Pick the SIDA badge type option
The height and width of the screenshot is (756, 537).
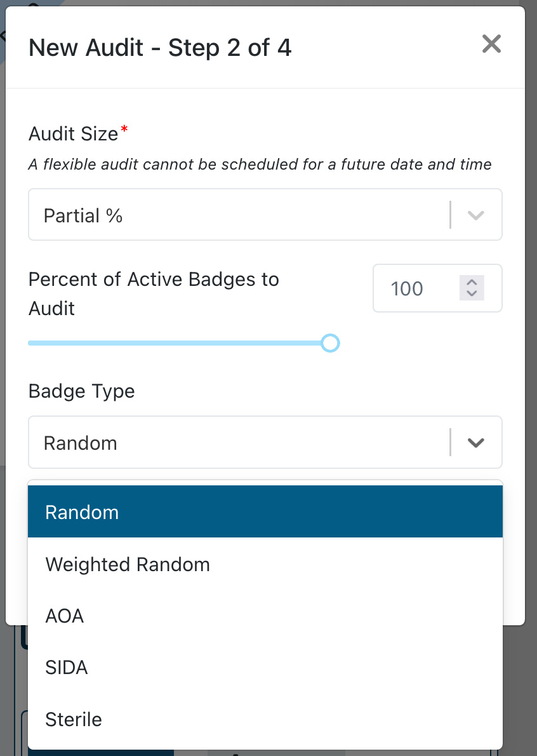pos(67,667)
